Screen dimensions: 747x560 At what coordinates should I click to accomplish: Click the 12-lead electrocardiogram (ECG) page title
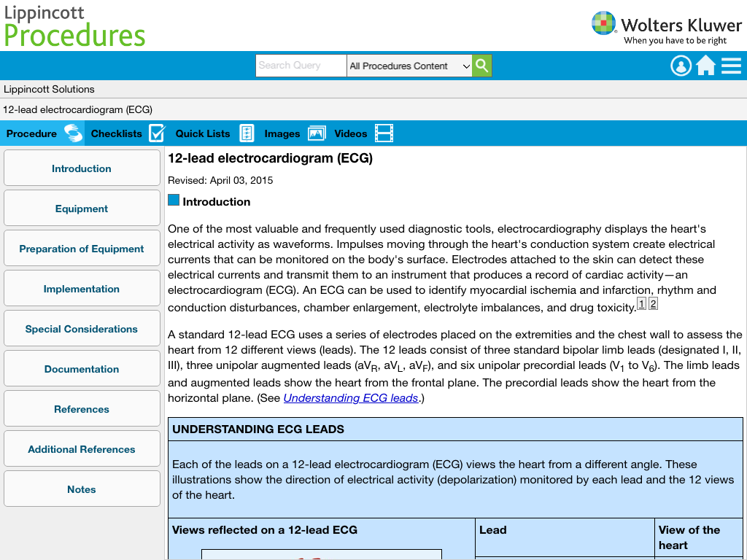(x=270, y=158)
